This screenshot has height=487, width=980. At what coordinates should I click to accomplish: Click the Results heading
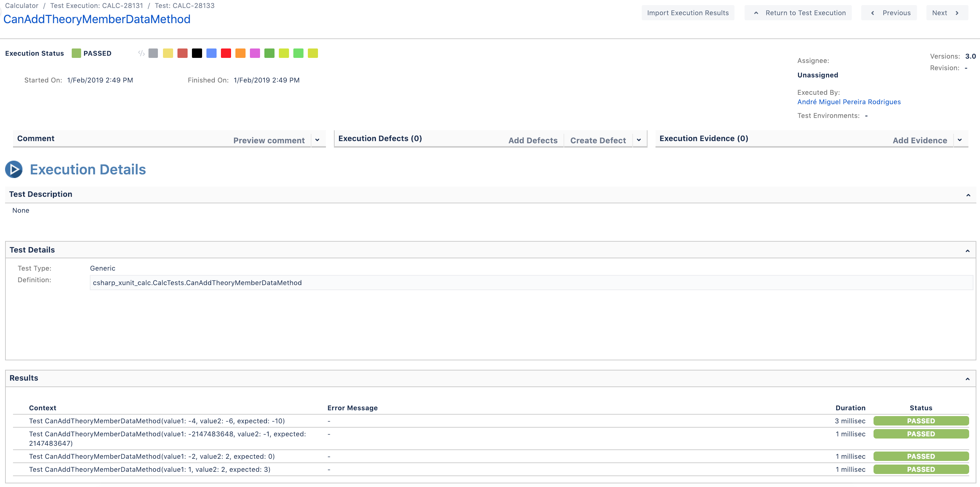24,378
